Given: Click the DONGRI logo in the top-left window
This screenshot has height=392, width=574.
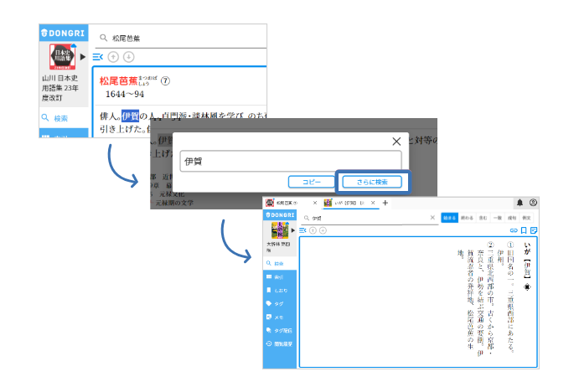Looking at the screenshot, I should point(64,33).
